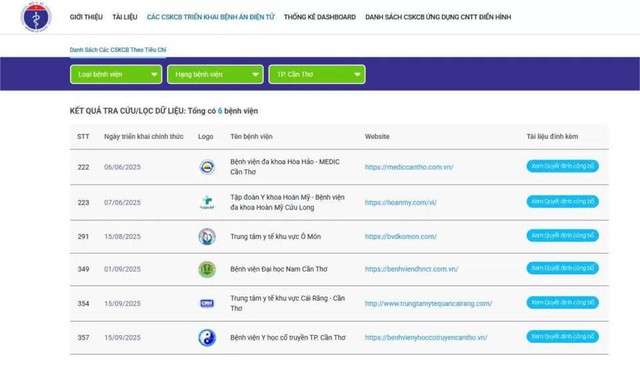Click the Hòa Hảo MEDIC Cần Thơ logo

click(207, 167)
